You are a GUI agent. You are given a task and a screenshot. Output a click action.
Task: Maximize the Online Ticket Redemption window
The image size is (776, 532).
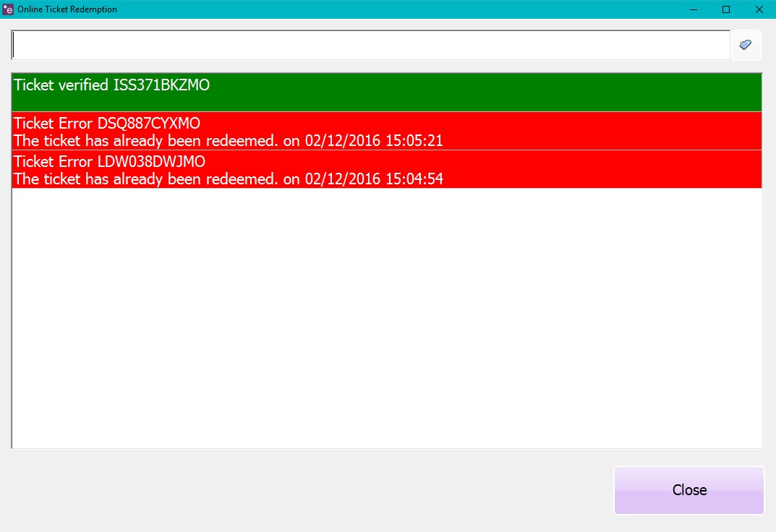pyautogui.click(x=726, y=9)
